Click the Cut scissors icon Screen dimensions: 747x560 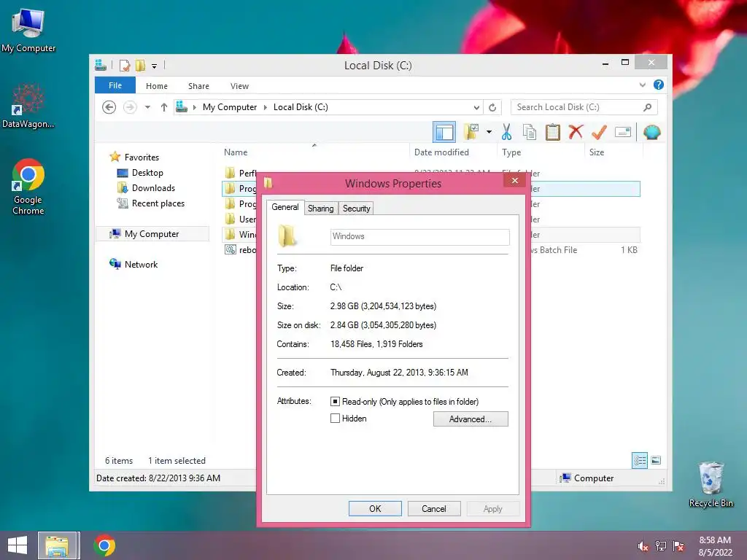click(506, 132)
